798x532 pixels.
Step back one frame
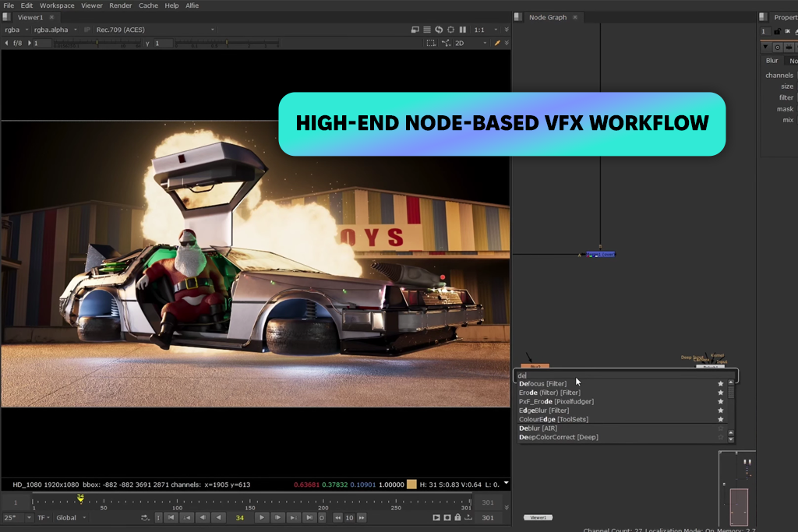coord(203,518)
